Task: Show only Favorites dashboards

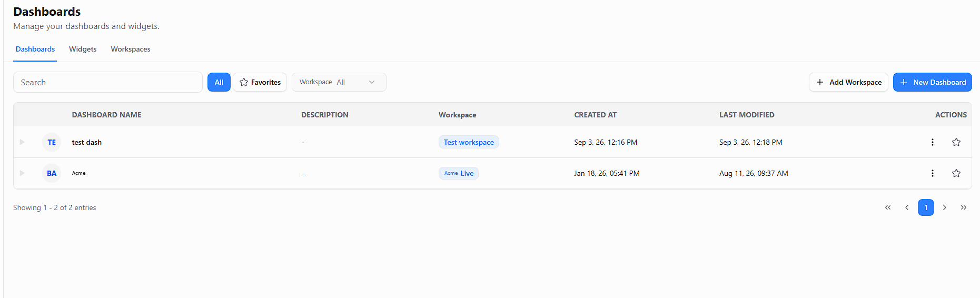Action: 260,82
